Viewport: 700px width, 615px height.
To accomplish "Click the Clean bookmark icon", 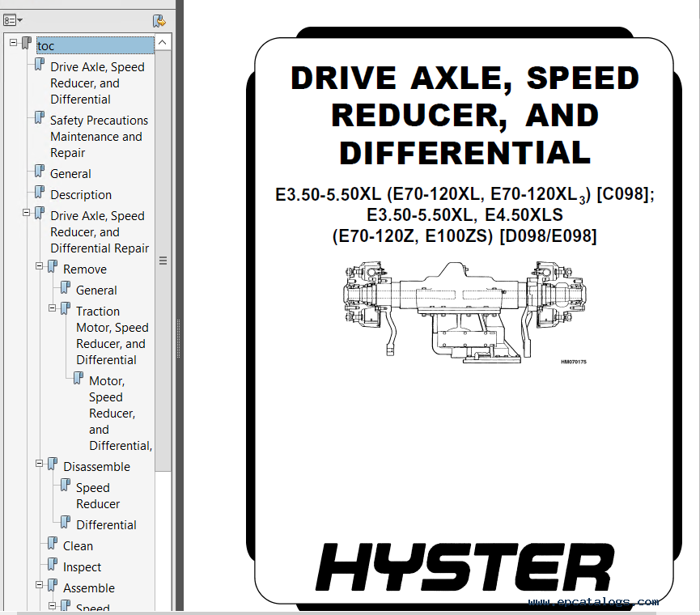I will [53, 544].
